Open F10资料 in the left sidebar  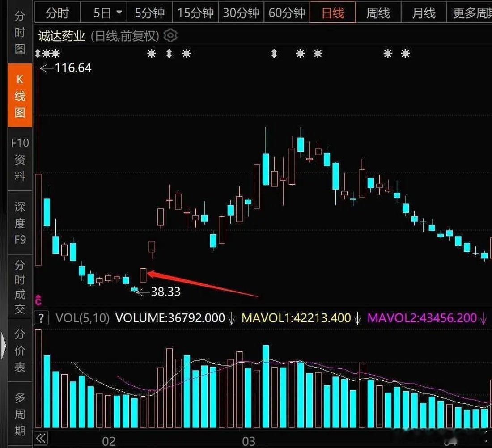pos(20,159)
